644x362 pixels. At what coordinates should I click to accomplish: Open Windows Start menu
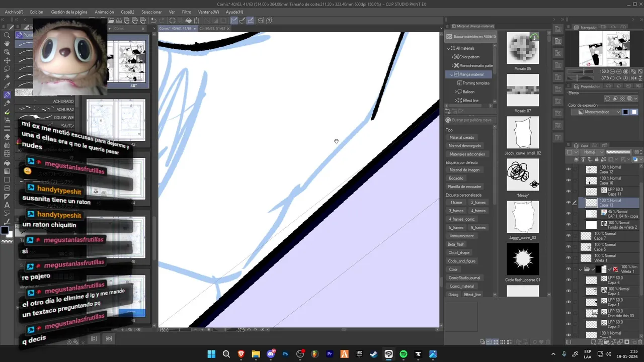(x=211, y=354)
